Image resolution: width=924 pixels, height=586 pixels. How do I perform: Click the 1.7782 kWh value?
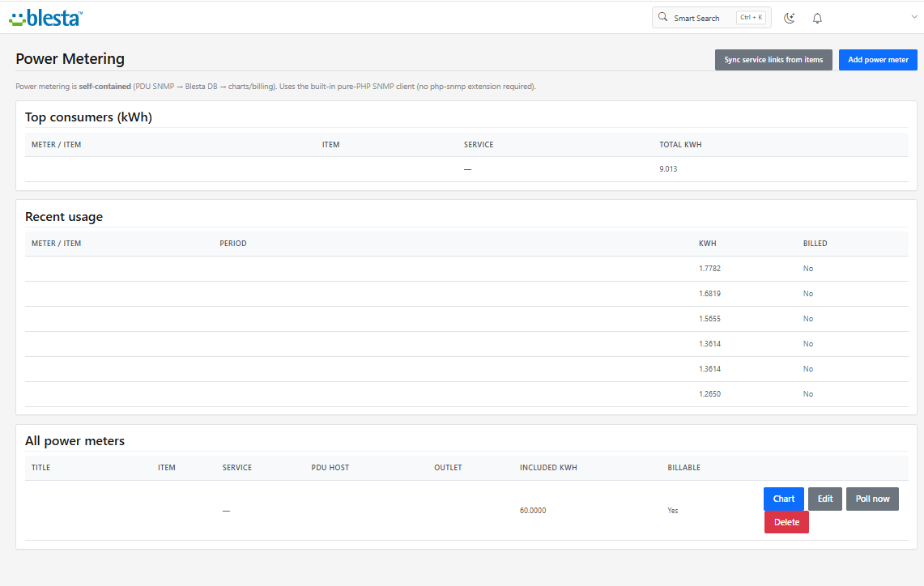point(709,269)
